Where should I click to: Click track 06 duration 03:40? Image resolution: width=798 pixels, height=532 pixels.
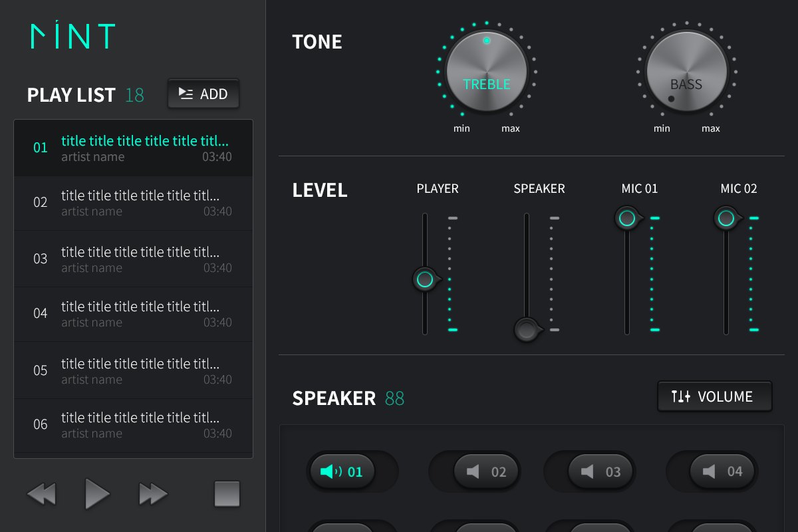[217, 434]
